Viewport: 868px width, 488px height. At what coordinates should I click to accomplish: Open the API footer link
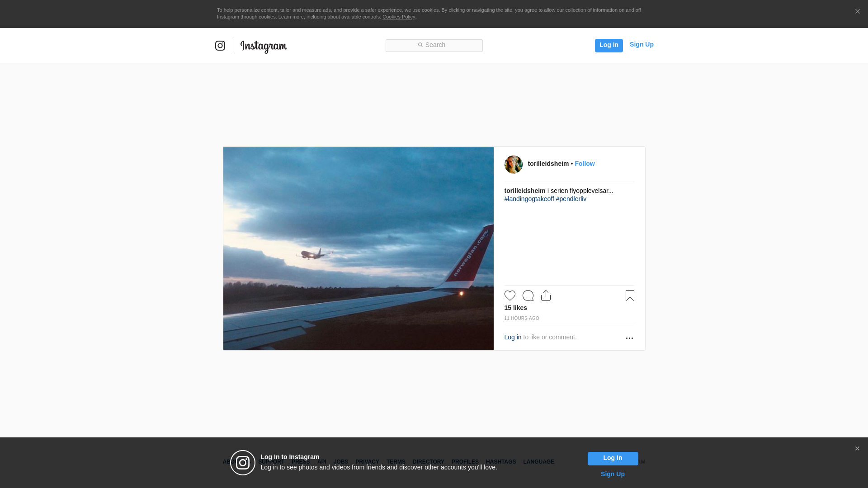pos(322,462)
